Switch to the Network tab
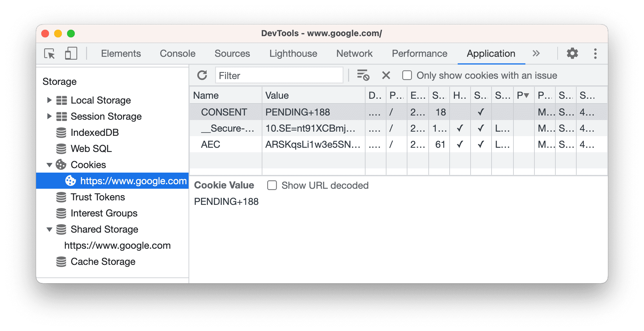This screenshot has width=644, height=331. [x=354, y=54]
